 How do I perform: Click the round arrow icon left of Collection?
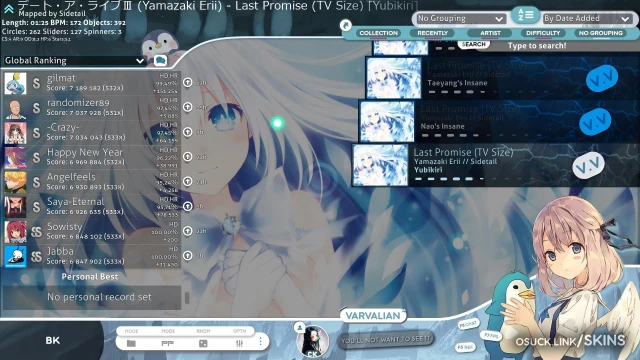[346, 26]
